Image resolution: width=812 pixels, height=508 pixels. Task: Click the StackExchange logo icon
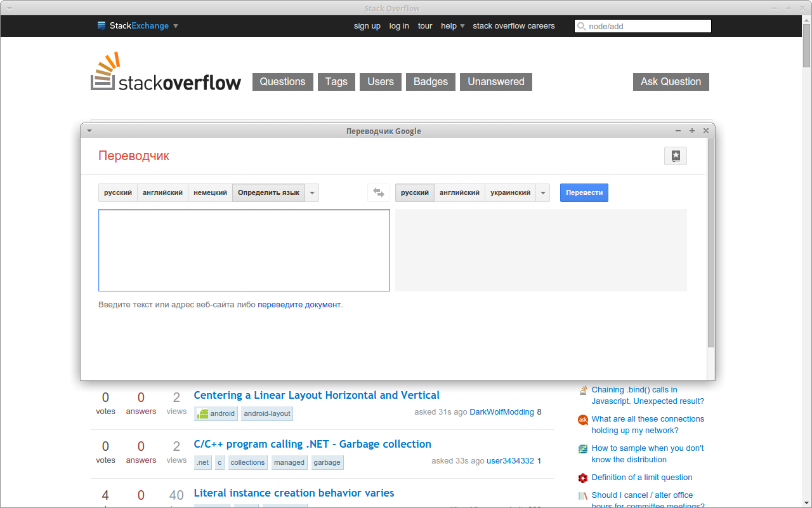(101, 26)
